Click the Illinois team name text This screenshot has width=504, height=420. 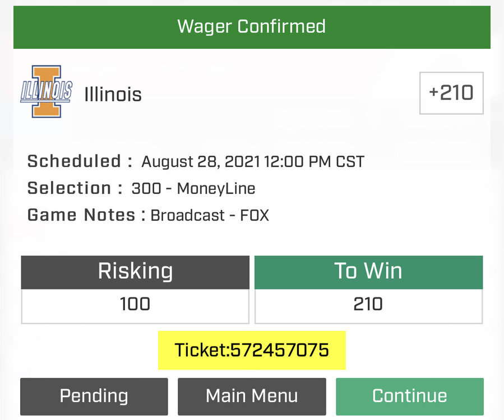pos(113,94)
